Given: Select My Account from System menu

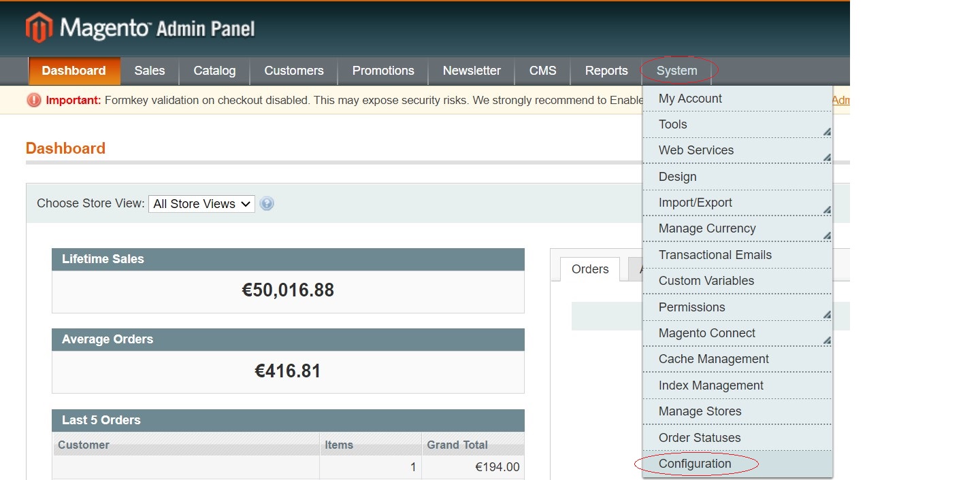Looking at the screenshot, I should 738,99.
